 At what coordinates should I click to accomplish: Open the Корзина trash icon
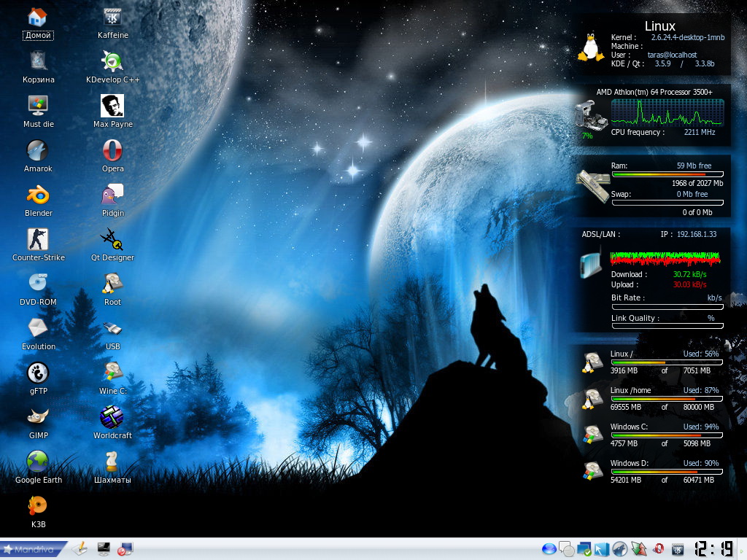point(39,62)
